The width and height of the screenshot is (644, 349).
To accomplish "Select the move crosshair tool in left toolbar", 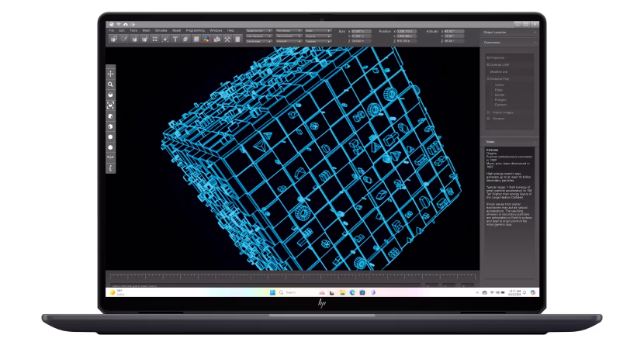I will click(110, 74).
